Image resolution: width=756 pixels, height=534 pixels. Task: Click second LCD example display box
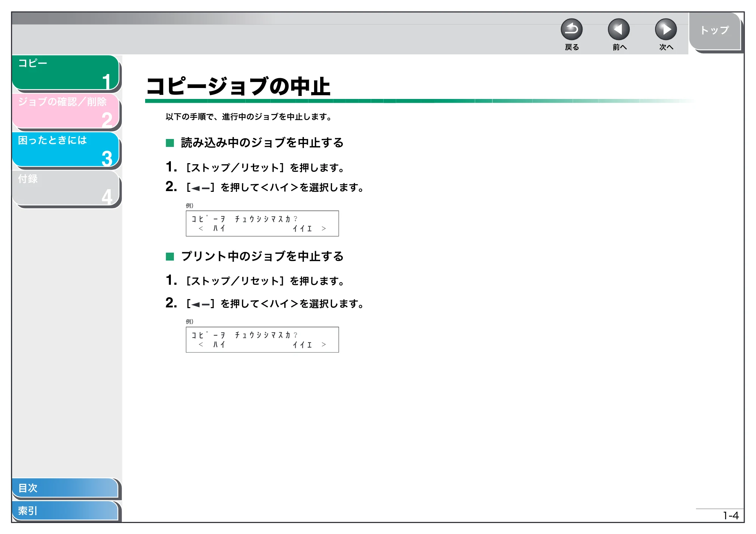click(x=262, y=340)
